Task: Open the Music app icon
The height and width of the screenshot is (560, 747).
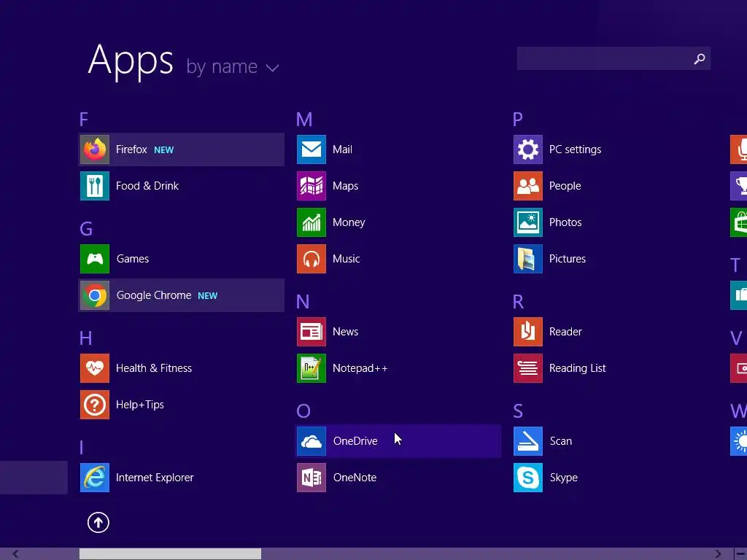Action: coord(311,259)
